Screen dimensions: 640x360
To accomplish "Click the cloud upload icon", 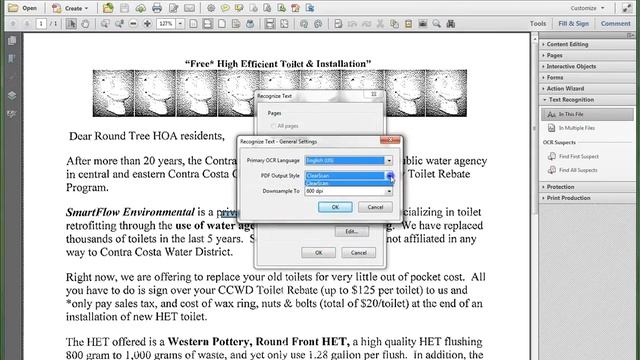I will tap(140, 8).
